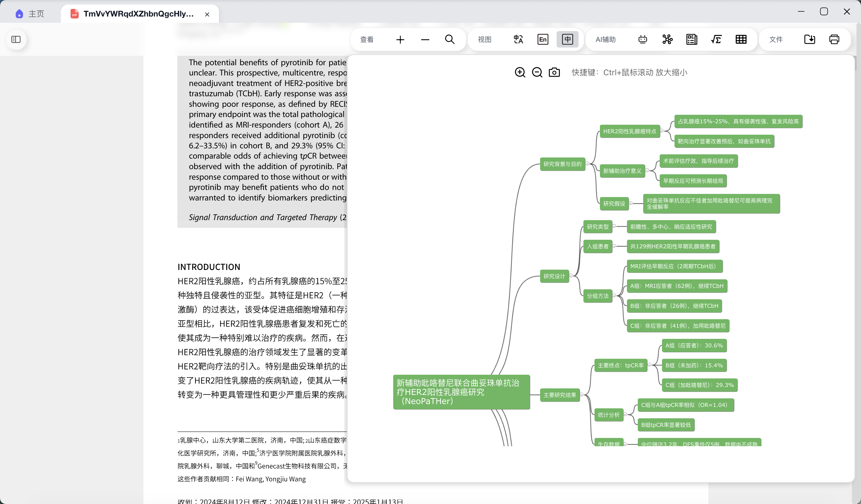Click the formula recognition square-root icon
The width and height of the screenshot is (861, 504).
coord(716,40)
